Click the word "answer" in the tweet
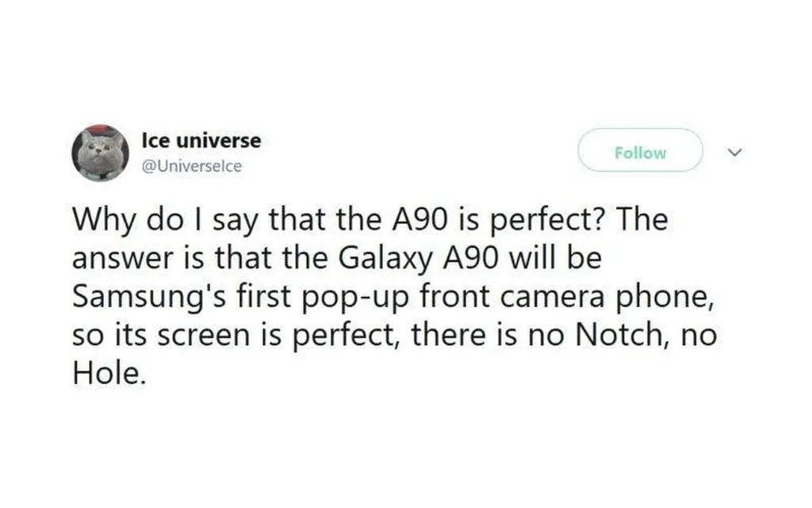 point(120,258)
